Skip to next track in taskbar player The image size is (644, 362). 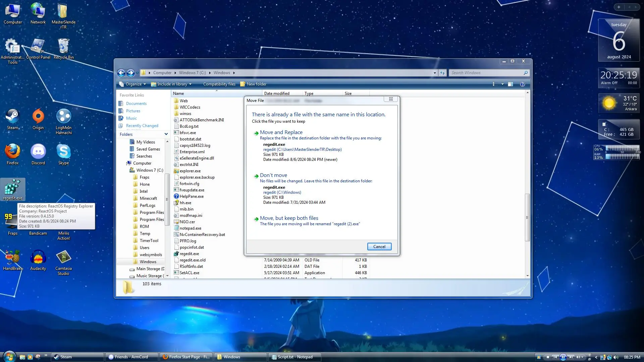[x=571, y=357]
